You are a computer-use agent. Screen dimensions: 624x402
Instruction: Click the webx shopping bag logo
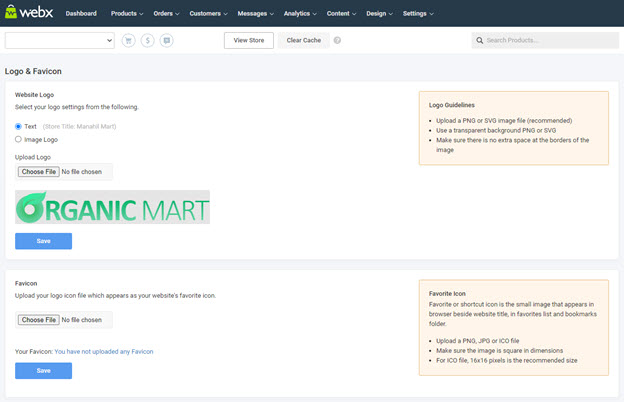(29, 12)
